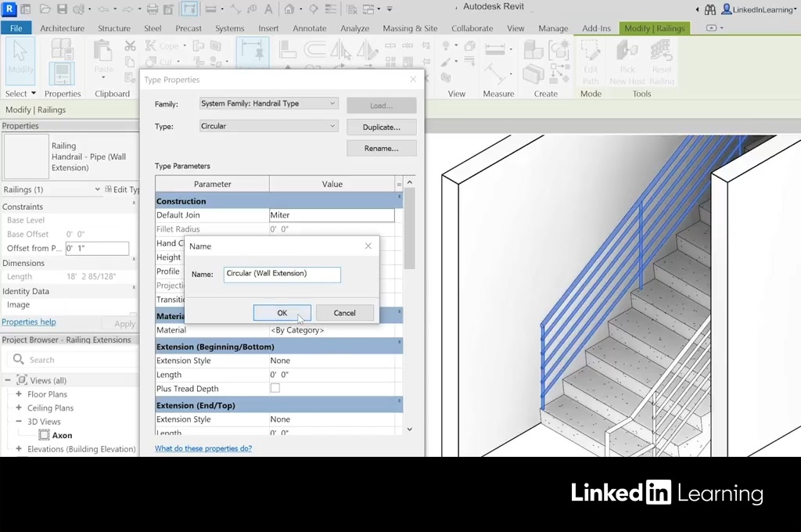Click the Cut scissors icon in Clipboard panel
Viewport: 801px width, 532px height.
[x=130, y=46]
